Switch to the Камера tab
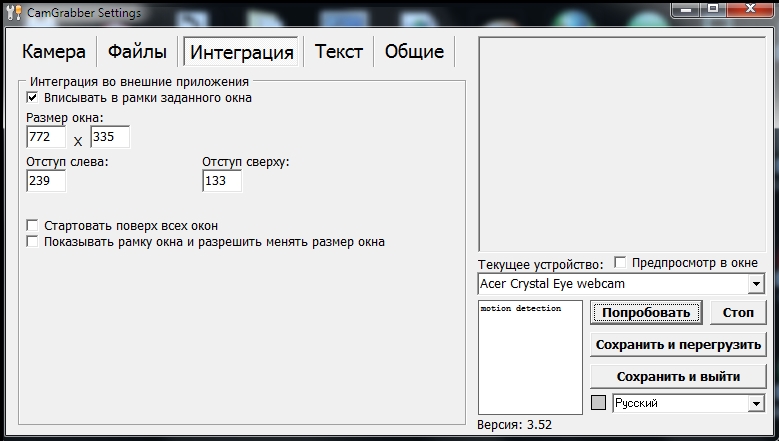This screenshot has height=441, width=779. click(x=53, y=52)
